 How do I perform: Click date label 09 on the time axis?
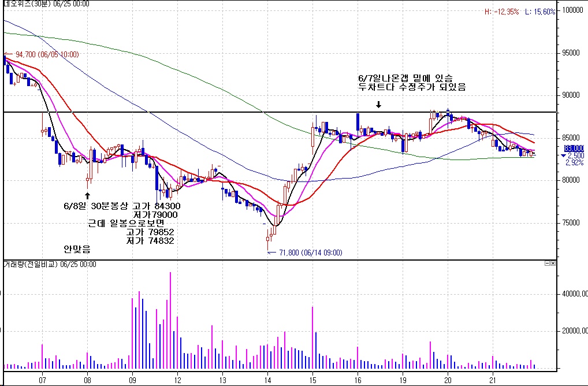(132, 380)
